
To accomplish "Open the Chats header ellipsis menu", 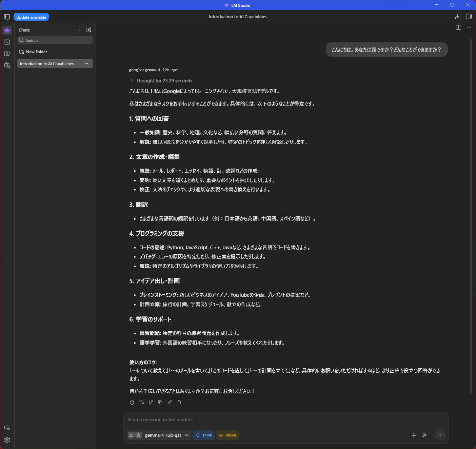I will [78, 30].
